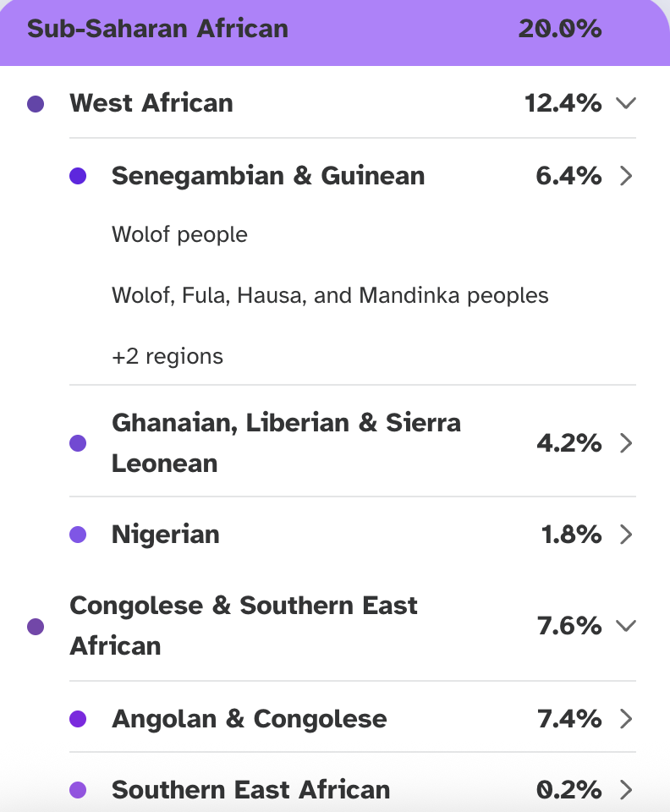Select the Southern East African label

click(x=251, y=790)
